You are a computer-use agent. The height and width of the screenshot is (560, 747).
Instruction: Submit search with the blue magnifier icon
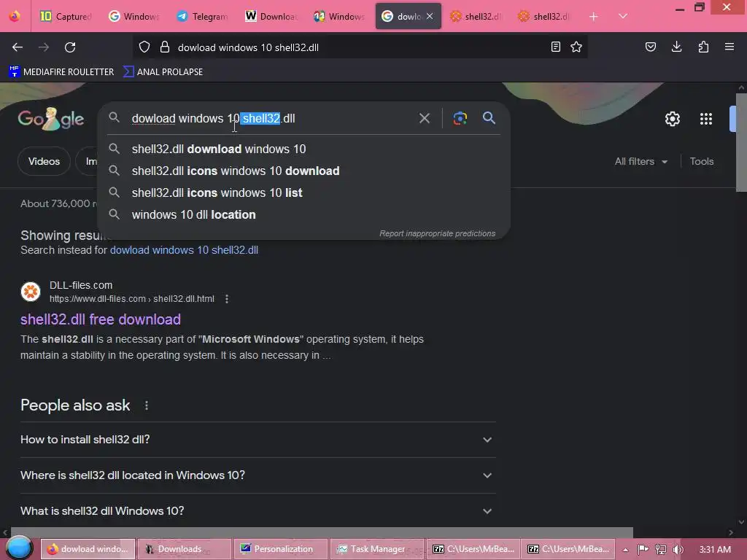(489, 118)
